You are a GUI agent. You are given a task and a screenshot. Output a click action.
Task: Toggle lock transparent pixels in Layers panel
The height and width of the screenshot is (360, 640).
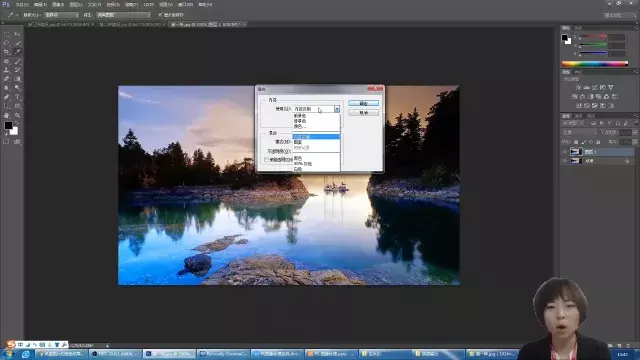(576, 142)
